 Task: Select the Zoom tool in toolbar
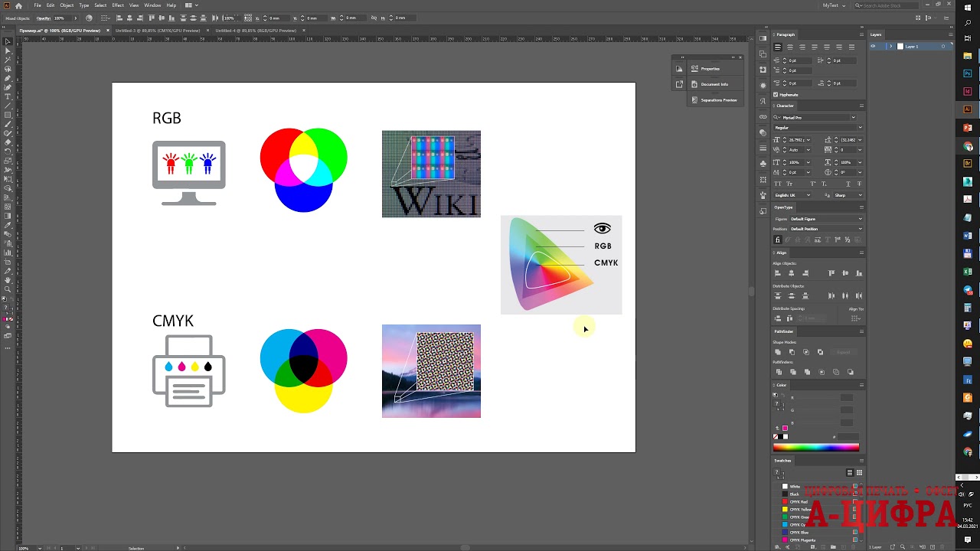coord(8,289)
